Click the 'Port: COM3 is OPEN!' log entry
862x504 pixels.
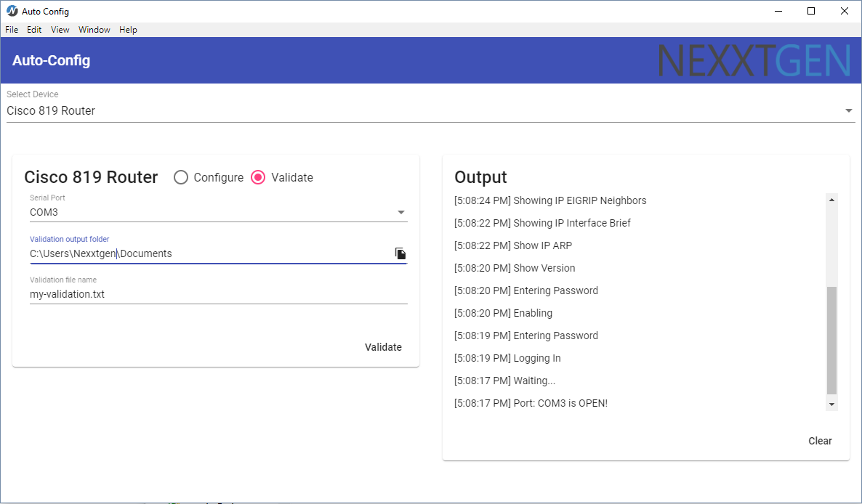tap(531, 403)
